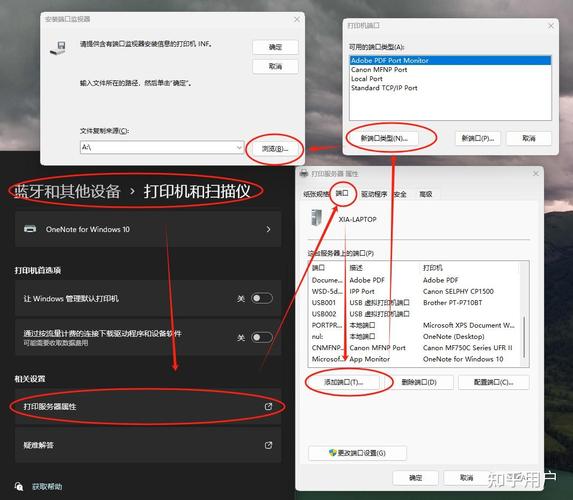Click the external link icon on Troubleshoot row
Screen dimensions: 573x500
(x=268, y=445)
